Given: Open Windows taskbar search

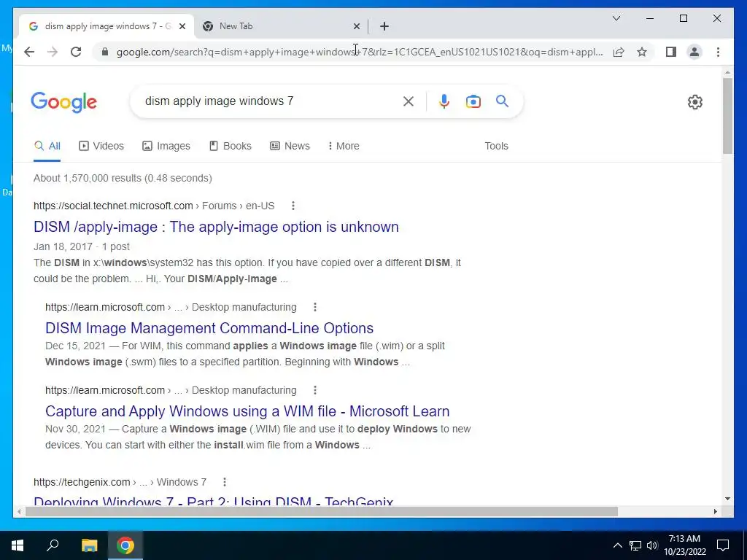Looking at the screenshot, I should (x=53, y=545).
